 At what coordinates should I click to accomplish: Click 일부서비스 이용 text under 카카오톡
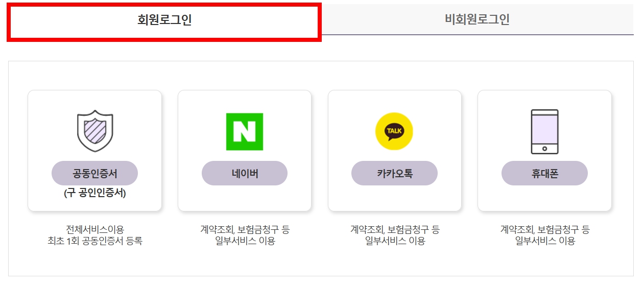click(x=394, y=241)
